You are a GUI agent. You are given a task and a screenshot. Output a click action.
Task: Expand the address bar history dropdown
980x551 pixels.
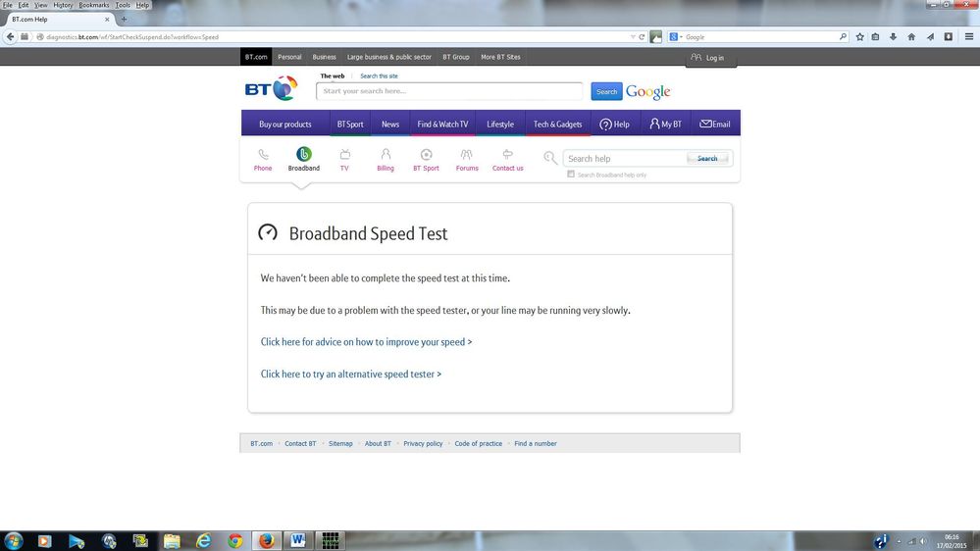633,37
